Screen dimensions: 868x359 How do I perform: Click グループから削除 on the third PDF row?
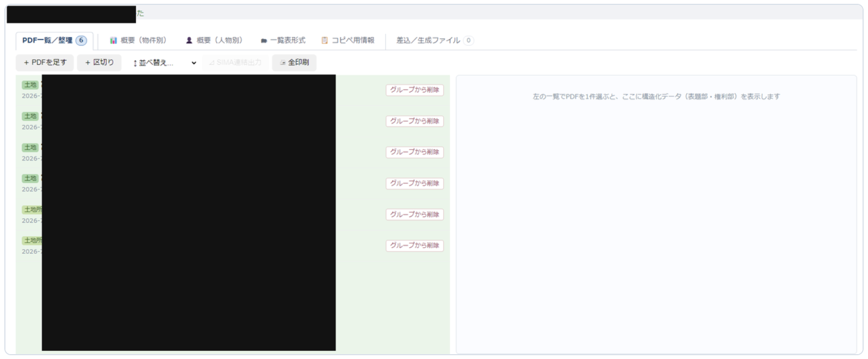point(414,152)
